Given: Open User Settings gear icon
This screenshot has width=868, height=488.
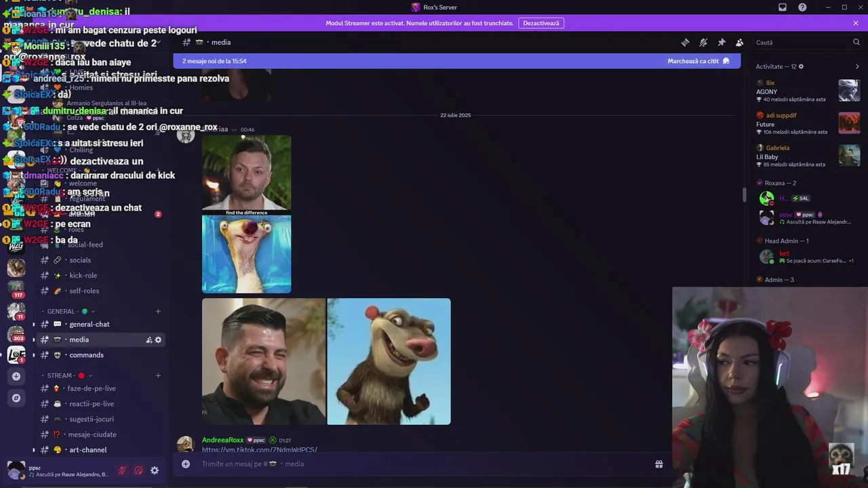Looking at the screenshot, I should pos(155,470).
